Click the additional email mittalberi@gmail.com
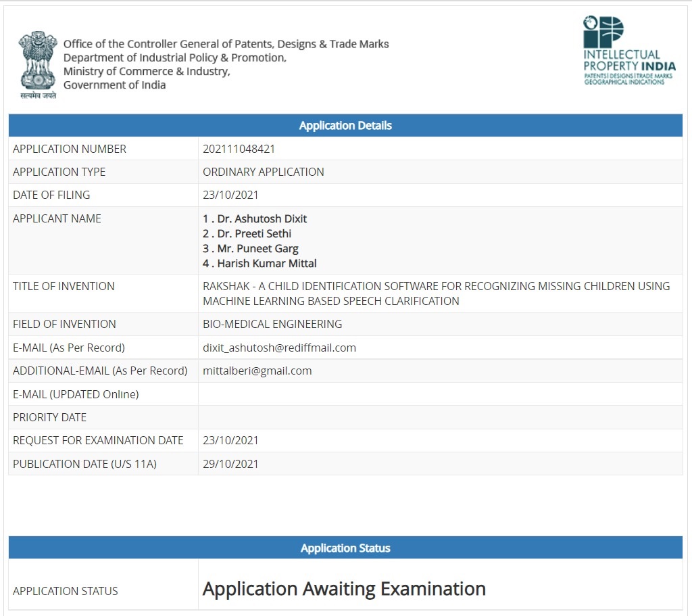 pos(257,371)
